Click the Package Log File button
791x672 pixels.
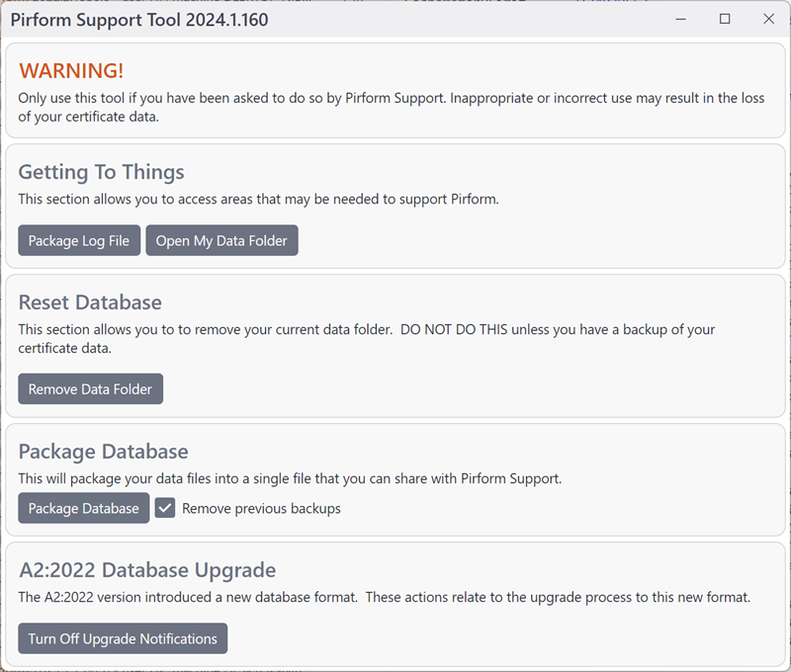click(x=79, y=241)
